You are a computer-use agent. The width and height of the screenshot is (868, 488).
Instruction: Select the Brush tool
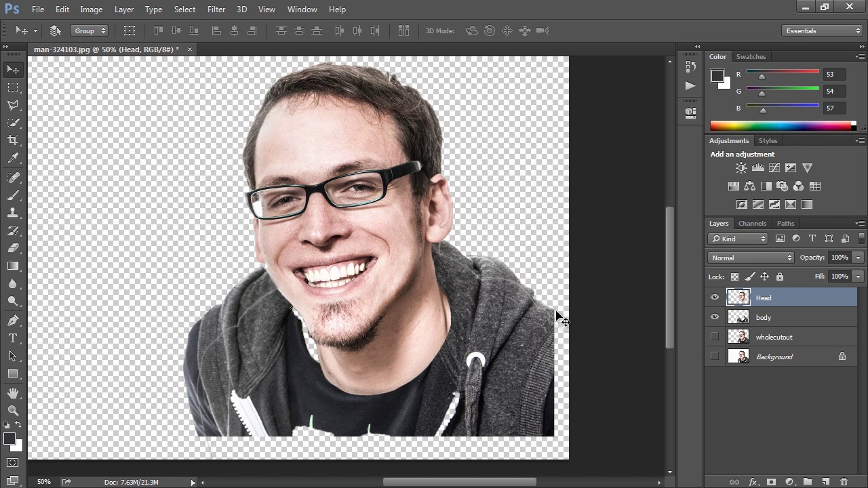[x=13, y=195]
